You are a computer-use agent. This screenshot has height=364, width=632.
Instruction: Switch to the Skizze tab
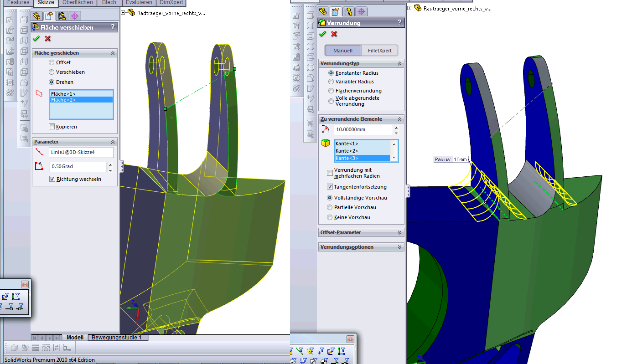[46, 3]
